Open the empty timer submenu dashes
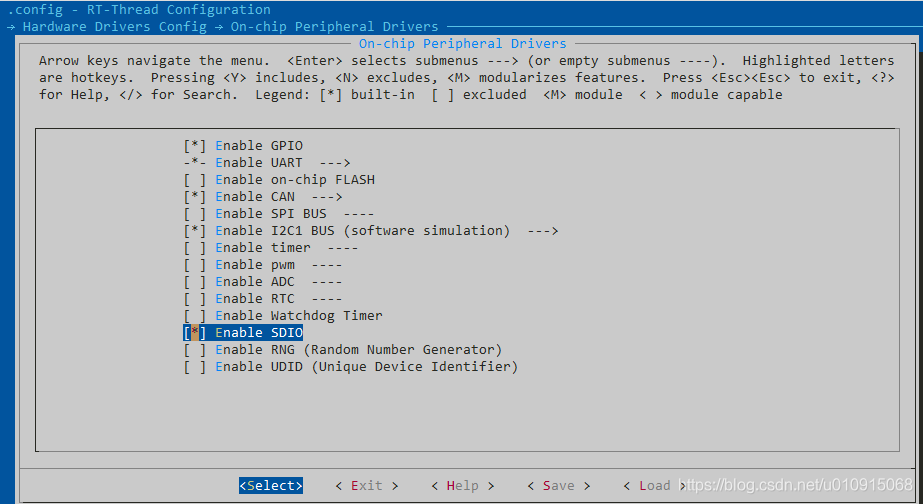Screen dimensions: 923x504 tap(343, 248)
